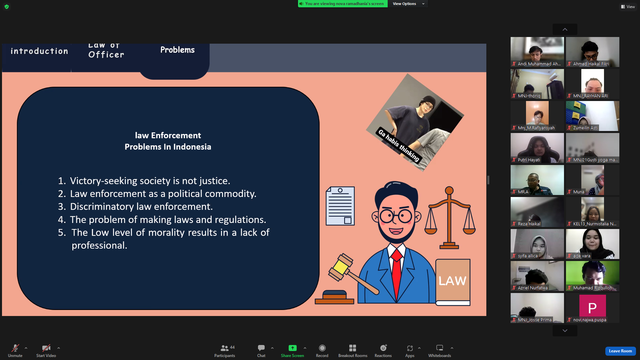Open Whiteboards
Viewport: 640px width, 360px height.
[x=440, y=350]
